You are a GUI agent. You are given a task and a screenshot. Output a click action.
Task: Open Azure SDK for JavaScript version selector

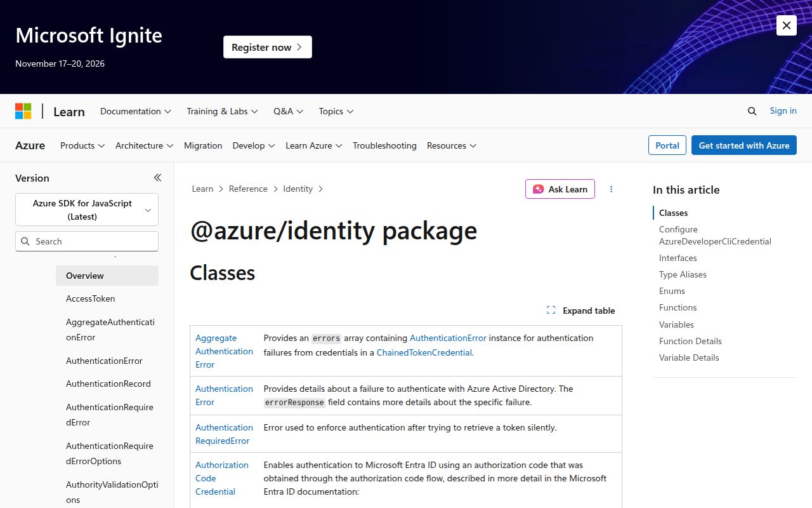pos(87,210)
